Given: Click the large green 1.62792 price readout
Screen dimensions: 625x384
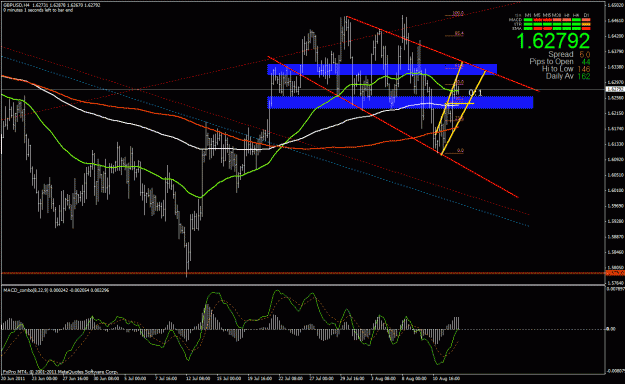Looking at the screenshot, I should [x=553, y=41].
